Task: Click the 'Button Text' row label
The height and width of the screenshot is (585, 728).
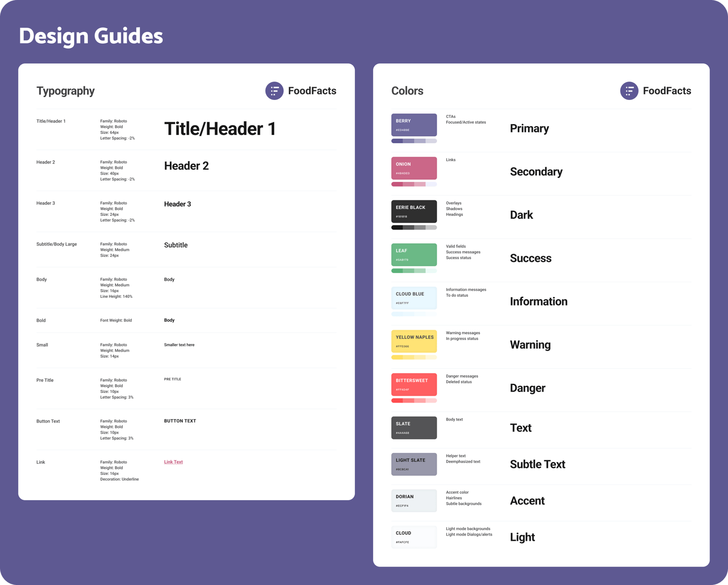Action: pyautogui.click(x=48, y=421)
